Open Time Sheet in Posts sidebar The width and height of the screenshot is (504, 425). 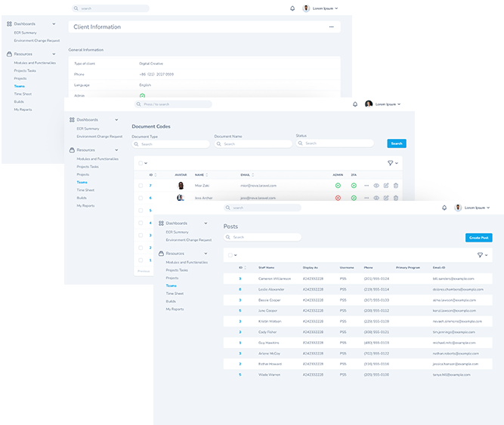(175, 293)
